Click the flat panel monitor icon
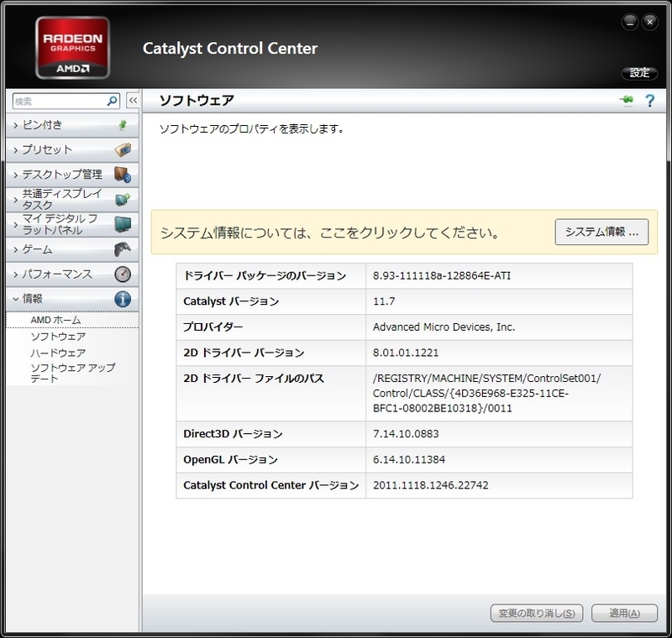The width and height of the screenshot is (672, 638). pos(123,224)
